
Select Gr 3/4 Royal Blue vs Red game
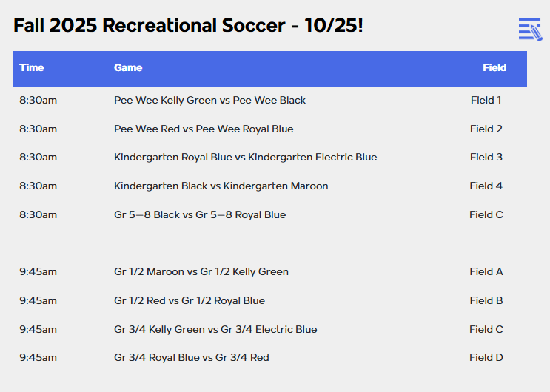(x=192, y=358)
